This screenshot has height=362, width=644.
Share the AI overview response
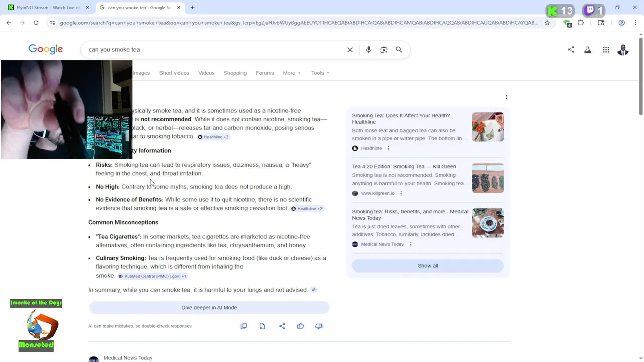(x=282, y=326)
